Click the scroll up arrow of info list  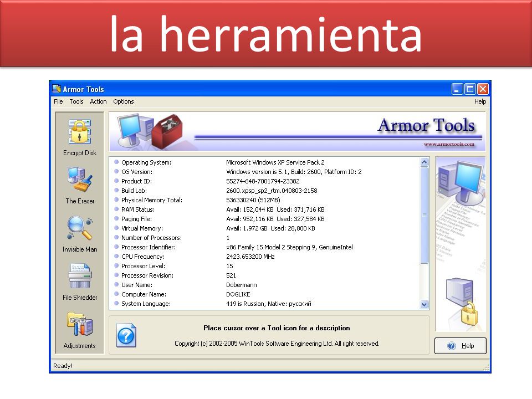(424, 162)
